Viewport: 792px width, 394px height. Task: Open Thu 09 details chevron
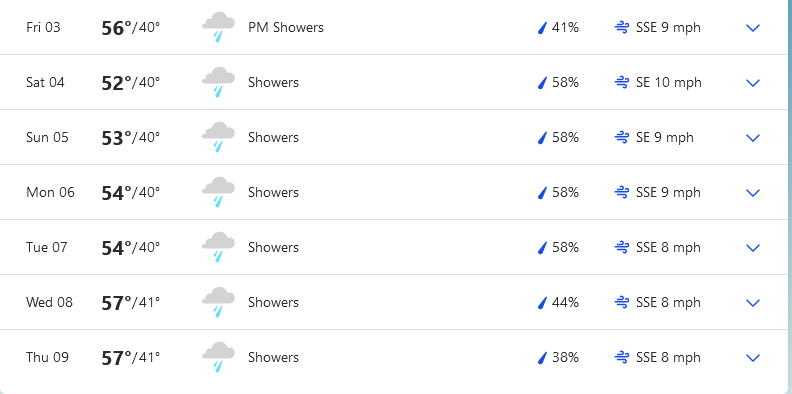(x=753, y=358)
